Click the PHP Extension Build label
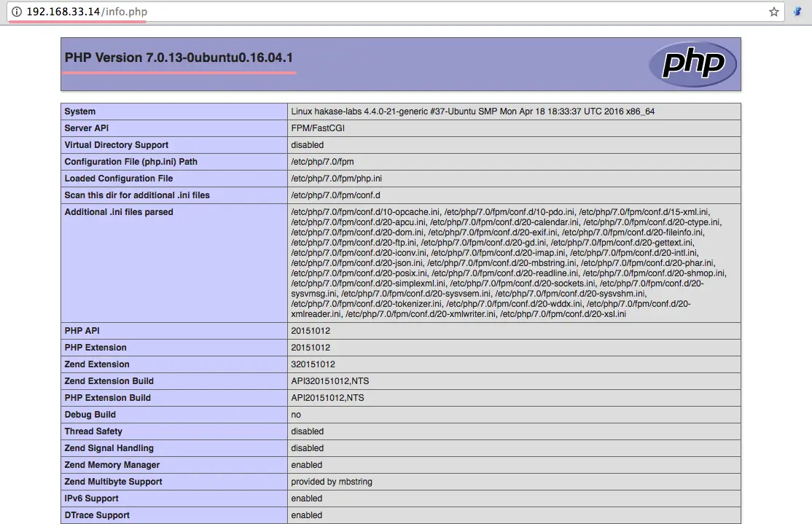Viewport: 812px width, 524px height. [x=108, y=398]
